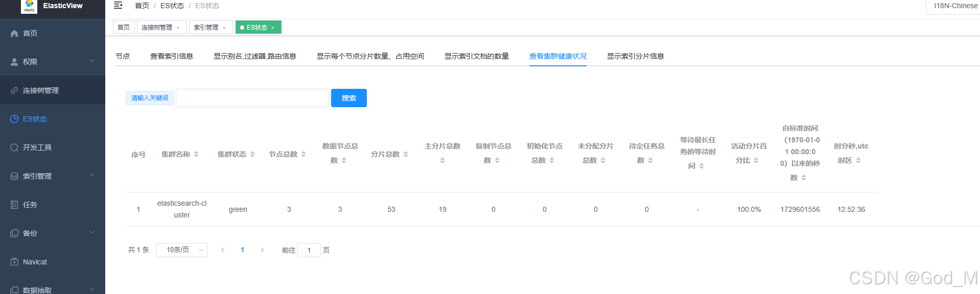The height and width of the screenshot is (294, 980).
Task: Expand the 索引管理 submenu chevron
Action: (x=92, y=175)
